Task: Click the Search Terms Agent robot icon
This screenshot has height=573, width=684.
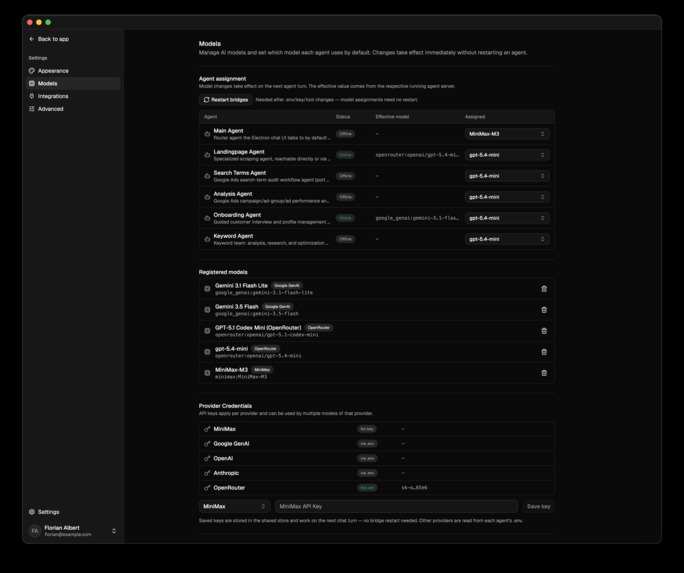Action: click(x=207, y=176)
